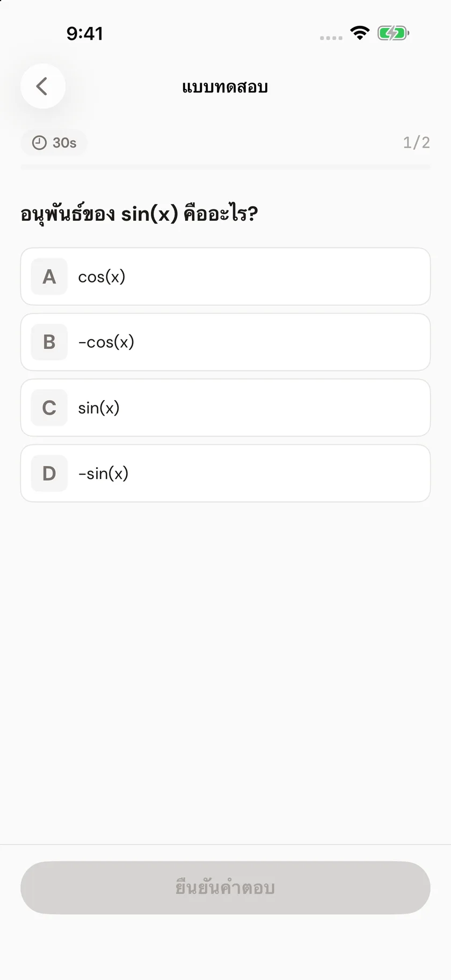This screenshot has height=980, width=451.
Task: Tap the battery charging icon
Action: (x=393, y=33)
